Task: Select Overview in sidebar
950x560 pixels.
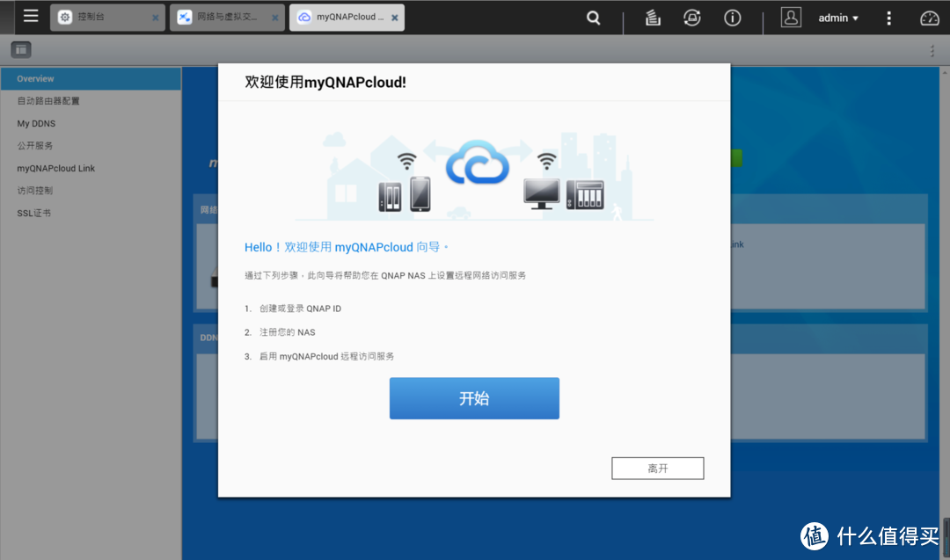Action: coord(91,79)
